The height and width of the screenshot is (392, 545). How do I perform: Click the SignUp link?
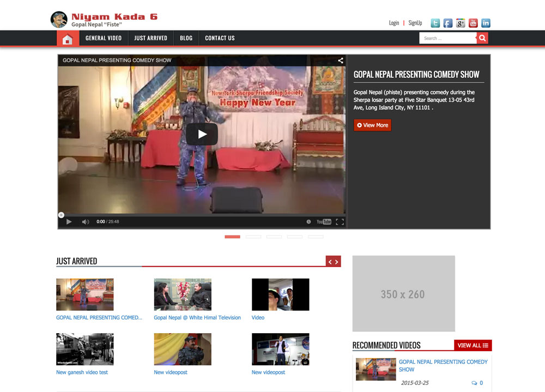click(x=415, y=23)
